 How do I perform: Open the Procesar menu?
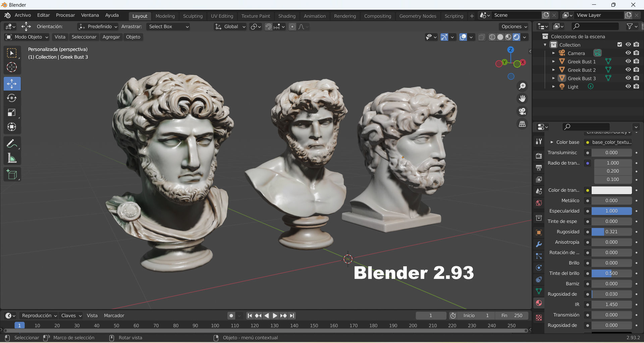(65, 15)
